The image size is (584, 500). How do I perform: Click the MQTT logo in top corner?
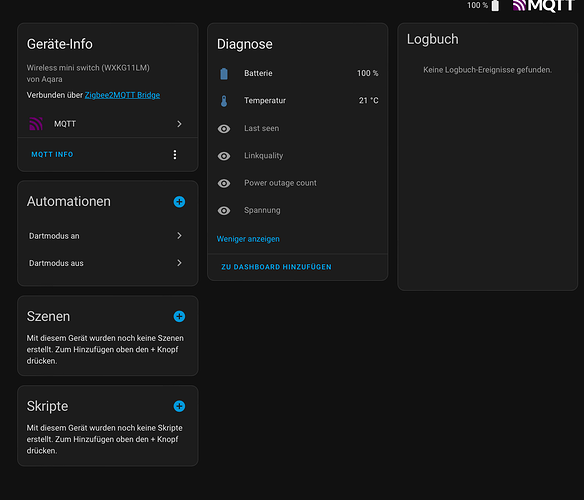coord(543,6)
